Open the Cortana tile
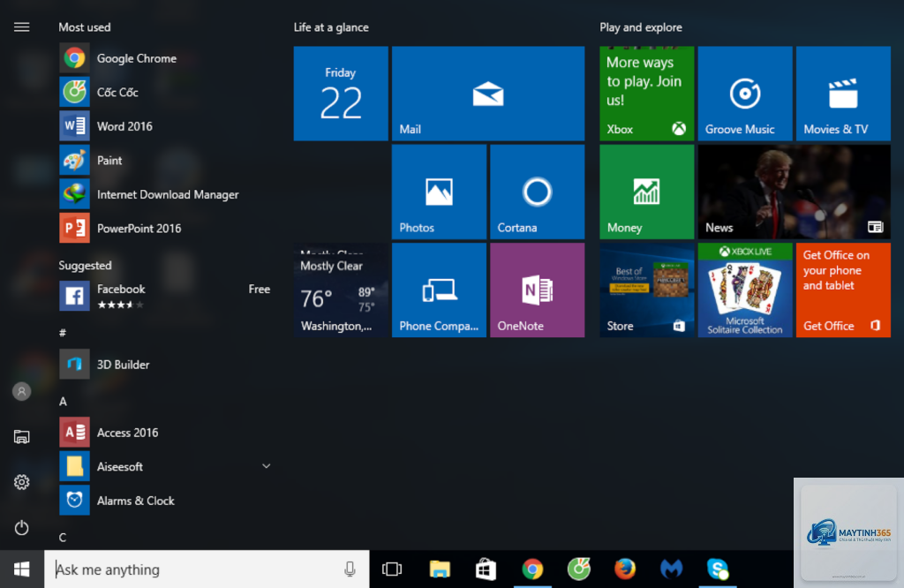Image resolution: width=904 pixels, height=588 pixels. pos(537,192)
